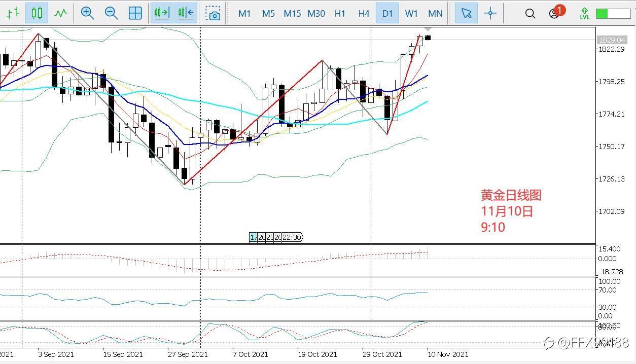Viewport: 636px width, 364px height.
Task: Select the candlestick chart style icon
Action: (x=37, y=13)
